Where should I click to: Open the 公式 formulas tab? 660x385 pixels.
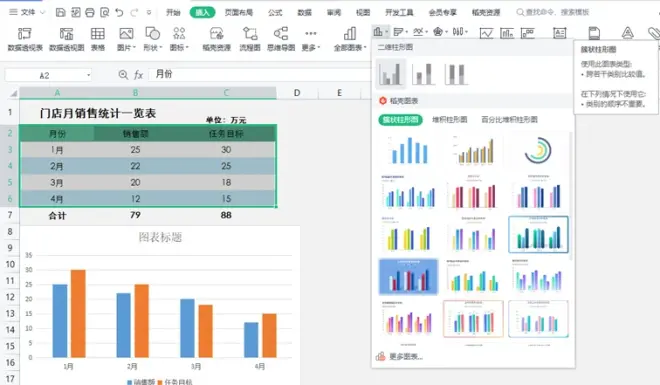275,13
